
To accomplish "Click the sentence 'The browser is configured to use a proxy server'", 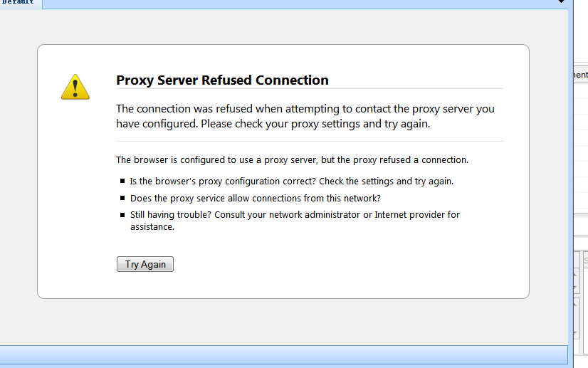I will coord(292,159).
